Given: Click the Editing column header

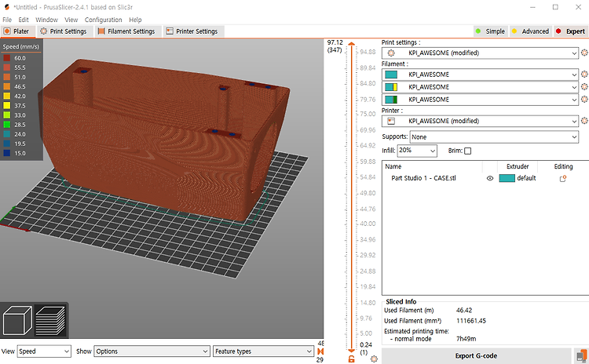Looking at the screenshot, I should pyautogui.click(x=563, y=166).
